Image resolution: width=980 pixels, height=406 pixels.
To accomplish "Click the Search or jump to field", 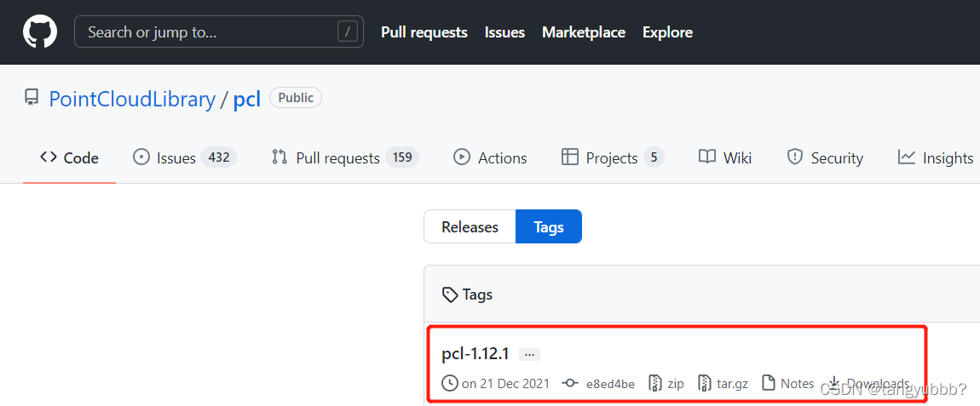I will coord(219,31).
